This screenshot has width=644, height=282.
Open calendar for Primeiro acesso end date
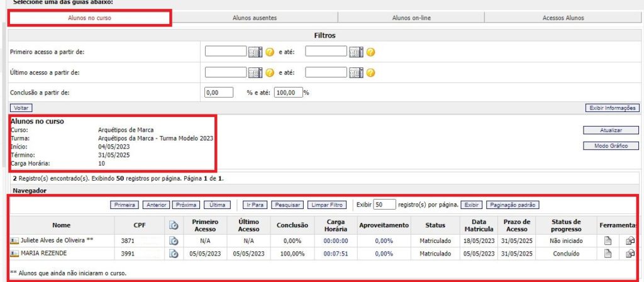point(355,52)
